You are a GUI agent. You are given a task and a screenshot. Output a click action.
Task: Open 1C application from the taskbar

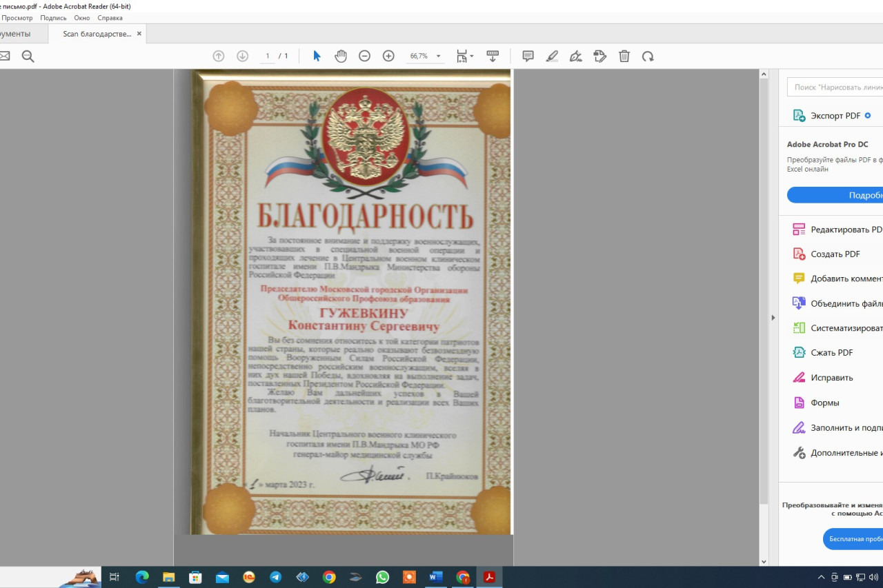point(249,577)
